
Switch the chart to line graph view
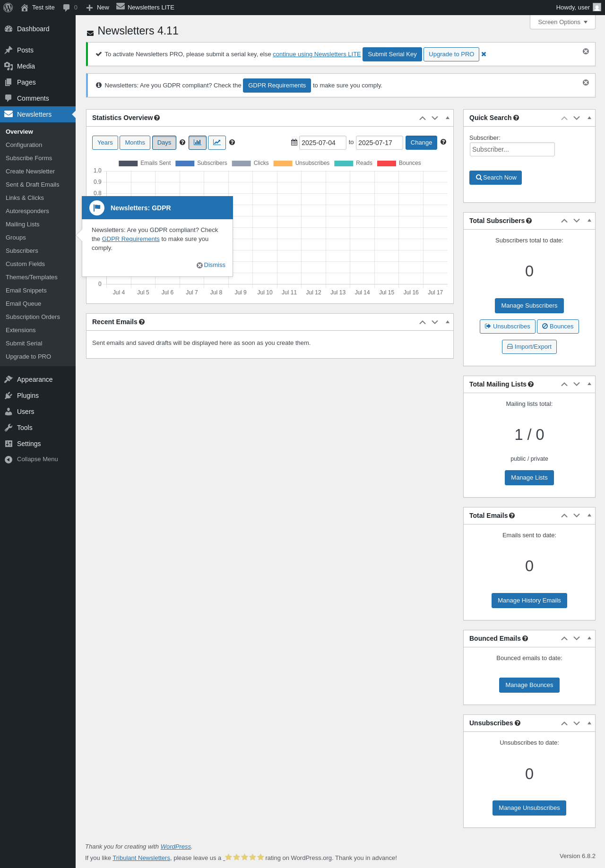pyautogui.click(x=217, y=142)
